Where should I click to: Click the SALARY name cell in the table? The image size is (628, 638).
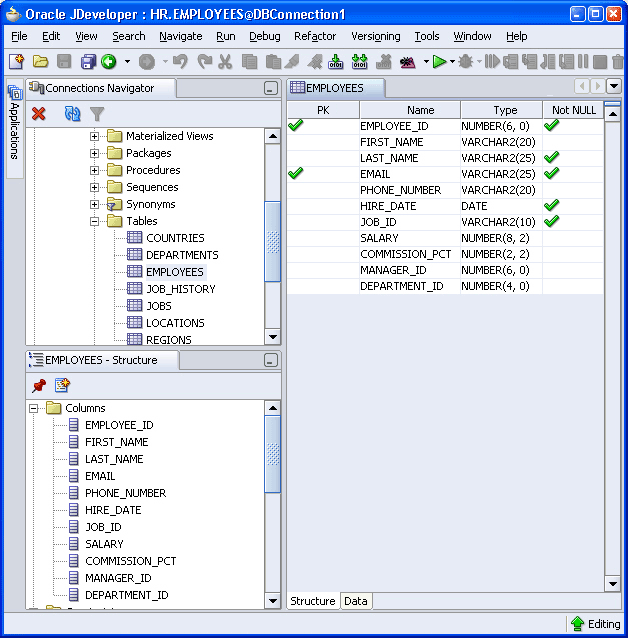coord(410,238)
